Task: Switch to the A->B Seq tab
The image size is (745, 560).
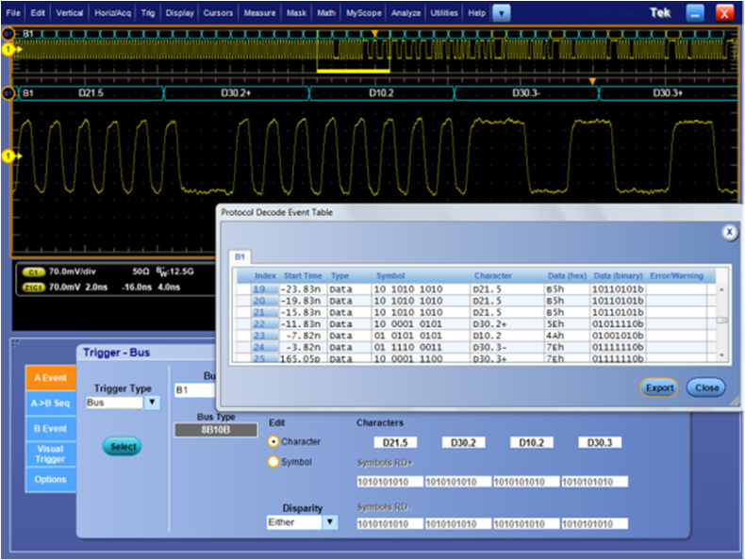Action: pyautogui.click(x=50, y=403)
